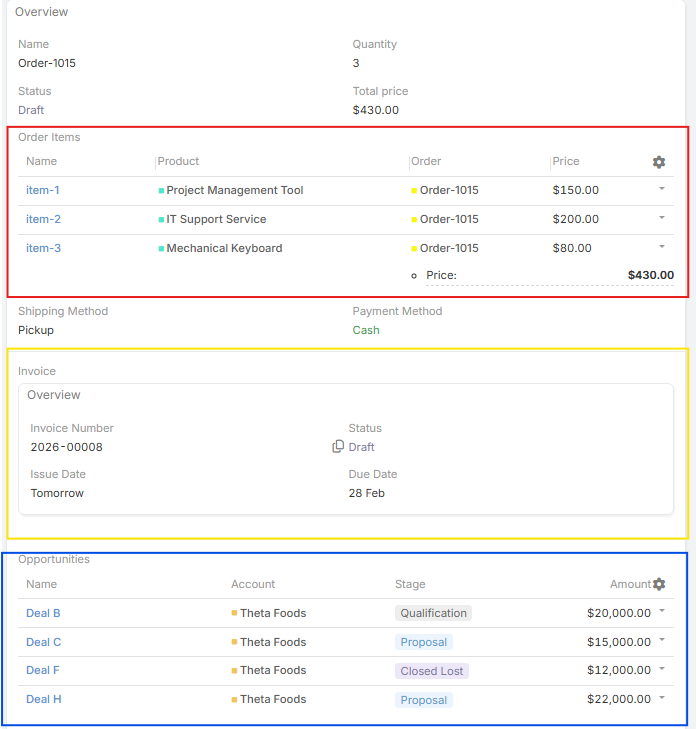This screenshot has width=696, height=729.
Task: Sort Order Items by Product column header
Action: 179,161
